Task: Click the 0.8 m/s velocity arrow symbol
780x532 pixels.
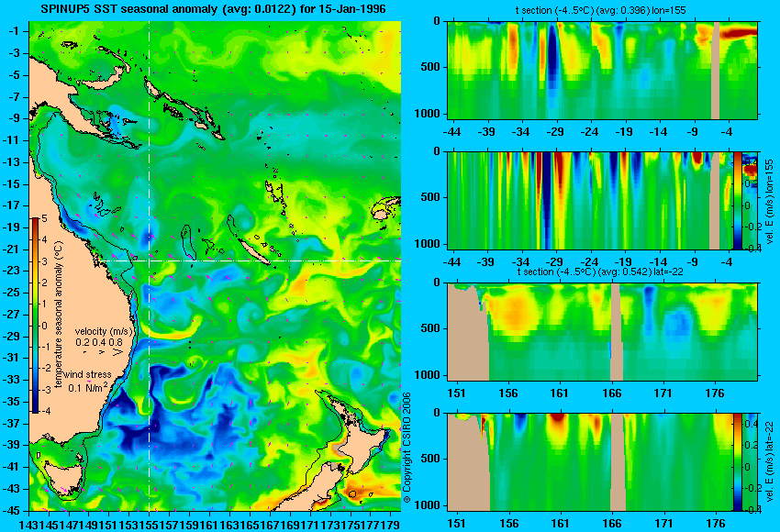Action: [117, 352]
